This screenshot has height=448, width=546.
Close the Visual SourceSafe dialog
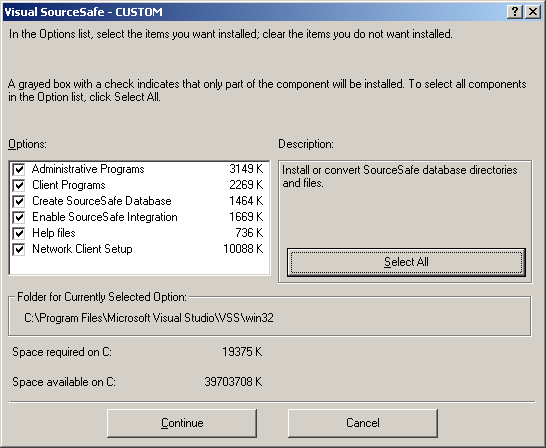533,12
